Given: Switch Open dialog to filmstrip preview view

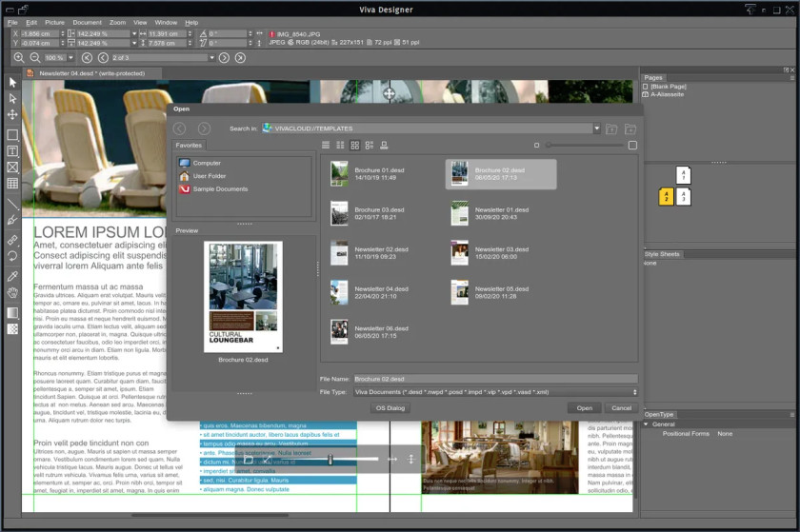Looking at the screenshot, I should [x=384, y=146].
